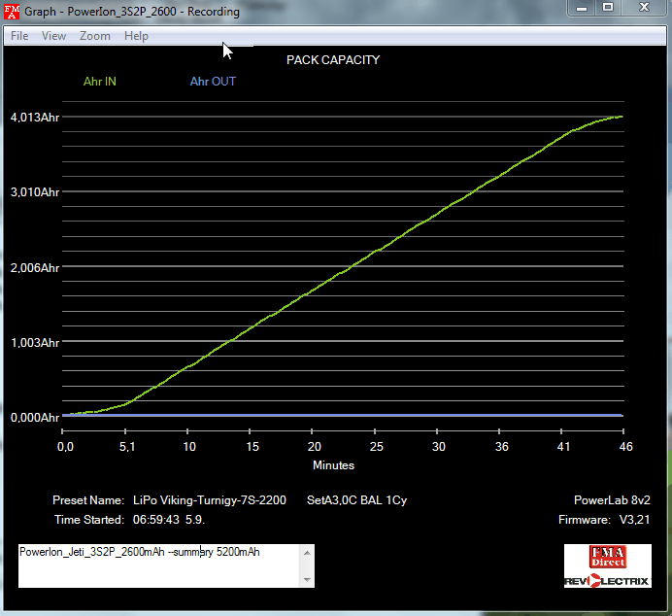
Task: Click the green curve end point at 46 minutes
Action: (622, 117)
